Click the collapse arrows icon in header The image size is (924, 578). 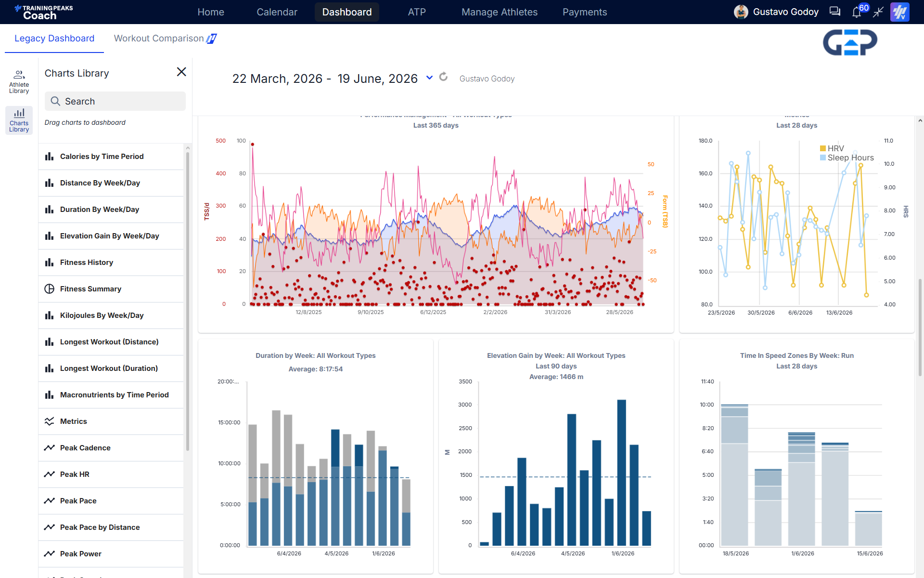coord(878,12)
